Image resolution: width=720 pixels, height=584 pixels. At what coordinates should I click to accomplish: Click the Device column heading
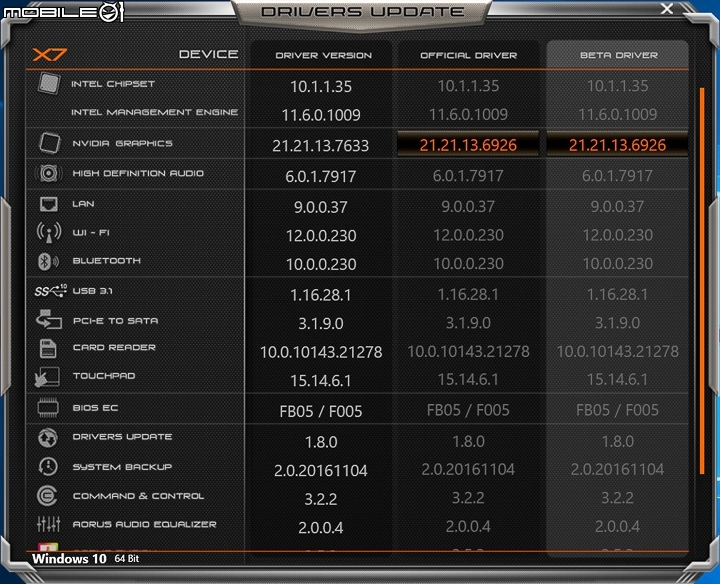pos(208,54)
